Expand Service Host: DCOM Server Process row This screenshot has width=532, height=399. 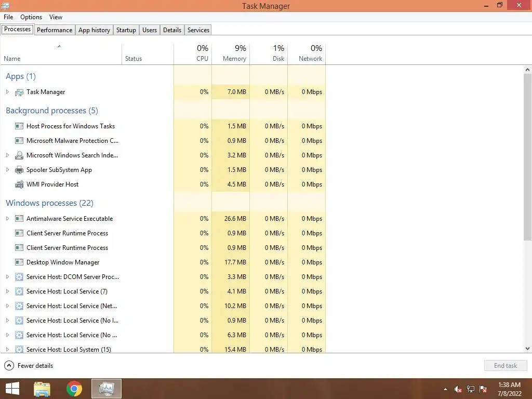[7, 277]
